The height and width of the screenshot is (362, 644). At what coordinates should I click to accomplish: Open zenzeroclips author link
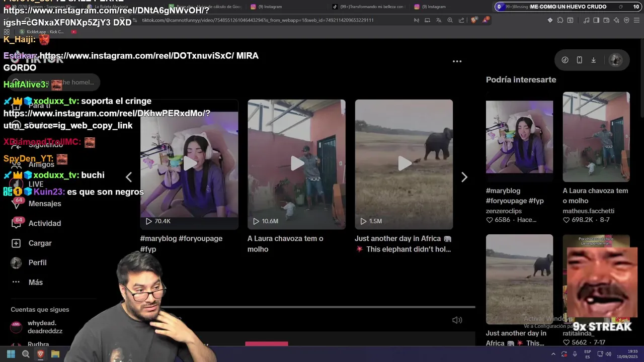coord(504,211)
